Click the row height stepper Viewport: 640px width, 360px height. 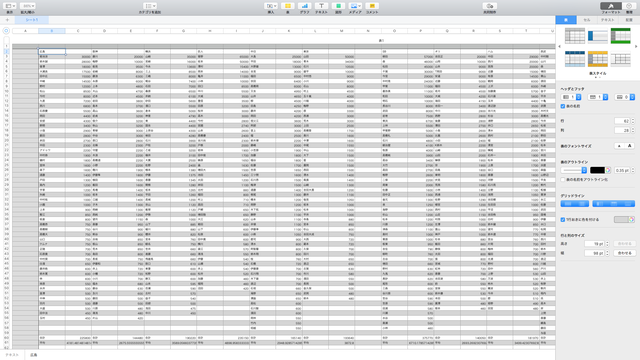pyautogui.click(x=607, y=244)
